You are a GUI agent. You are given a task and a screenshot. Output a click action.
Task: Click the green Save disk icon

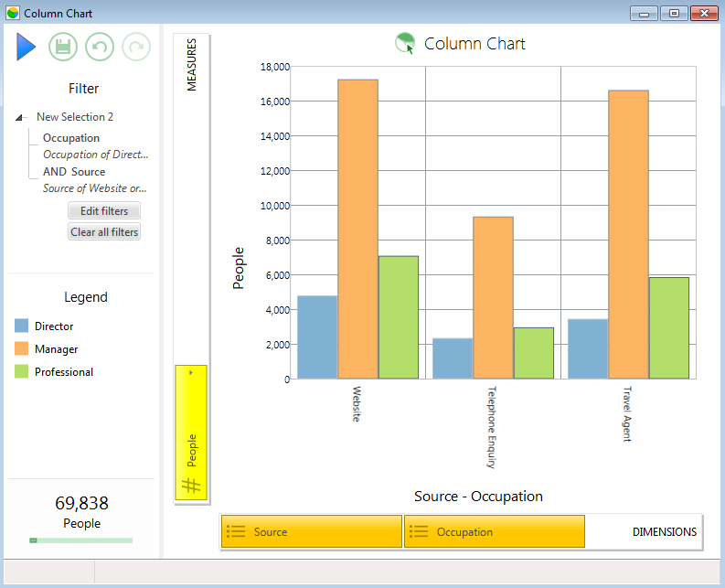click(63, 47)
